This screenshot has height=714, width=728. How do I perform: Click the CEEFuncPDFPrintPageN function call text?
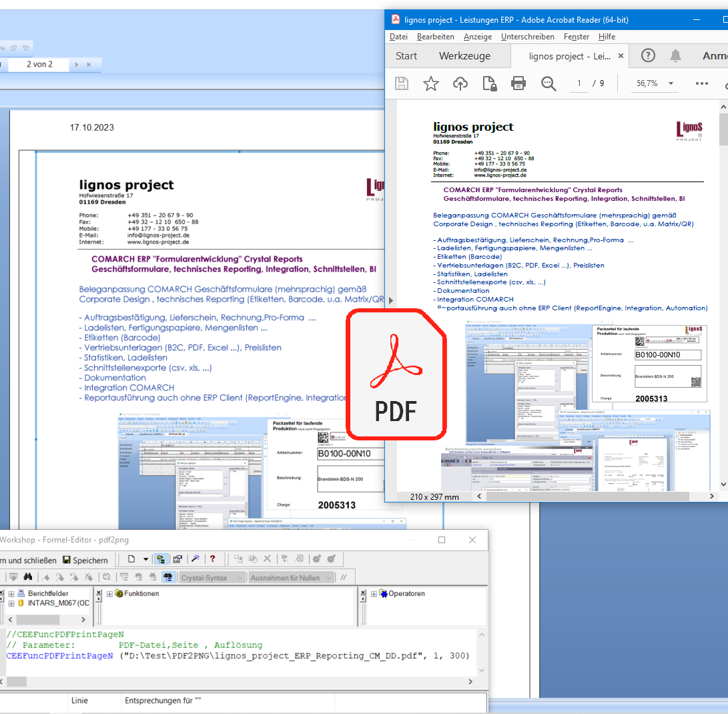tap(59, 656)
